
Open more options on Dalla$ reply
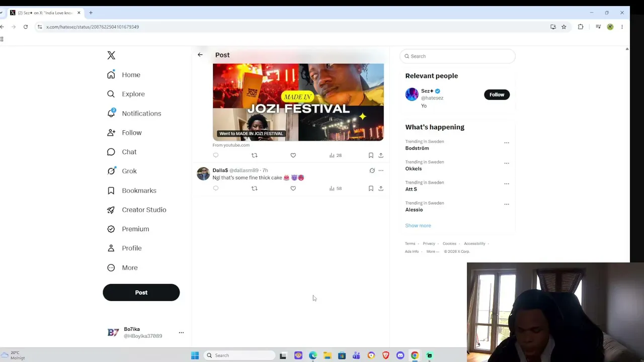click(x=381, y=170)
